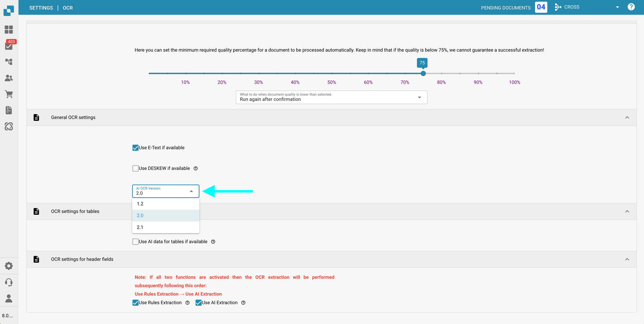Collapse the General OCR settings section
This screenshot has height=324, width=644.
[627, 117]
